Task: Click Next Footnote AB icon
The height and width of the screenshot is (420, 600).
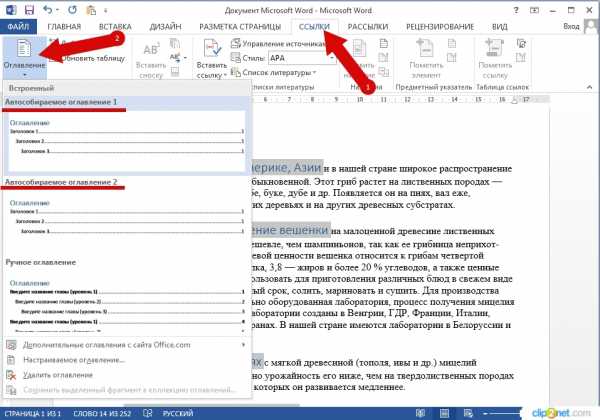Action: (x=174, y=57)
